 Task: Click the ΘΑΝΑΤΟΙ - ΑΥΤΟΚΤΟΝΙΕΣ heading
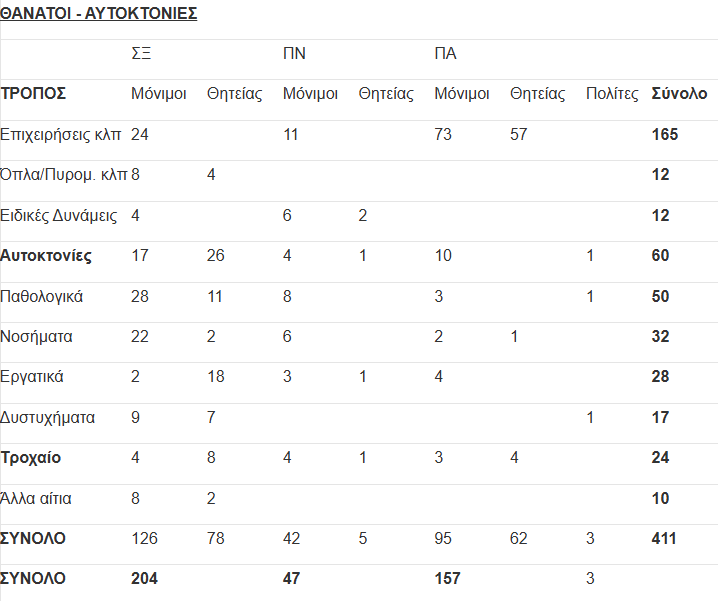(98, 13)
